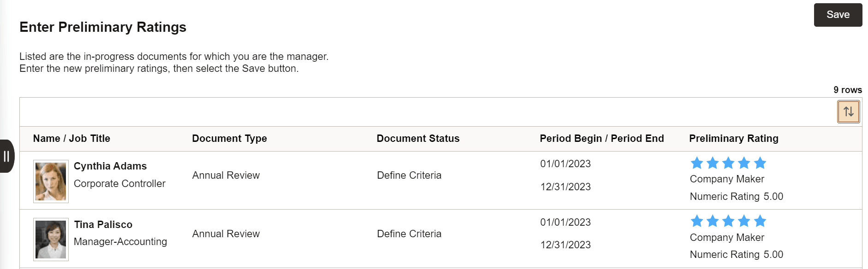Image resolution: width=868 pixels, height=269 pixels.
Task: Select fourth star for Tina Palisco
Action: (x=744, y=221)
